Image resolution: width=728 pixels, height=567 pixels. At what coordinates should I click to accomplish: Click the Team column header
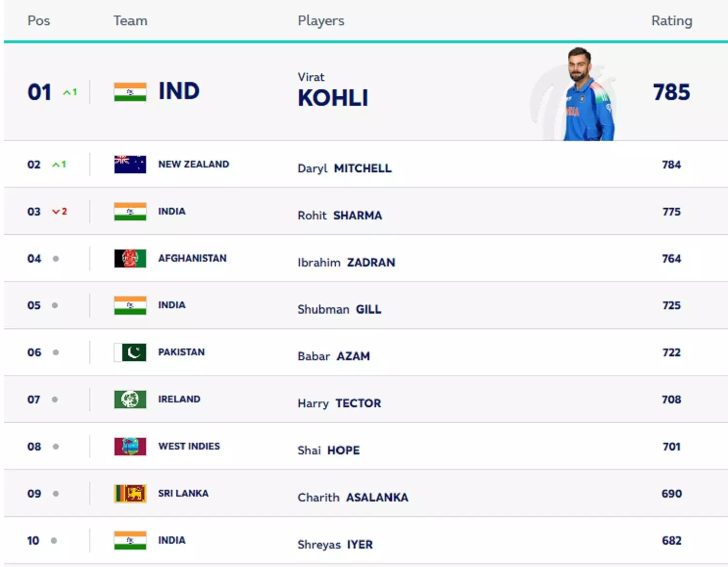(130, 21)
